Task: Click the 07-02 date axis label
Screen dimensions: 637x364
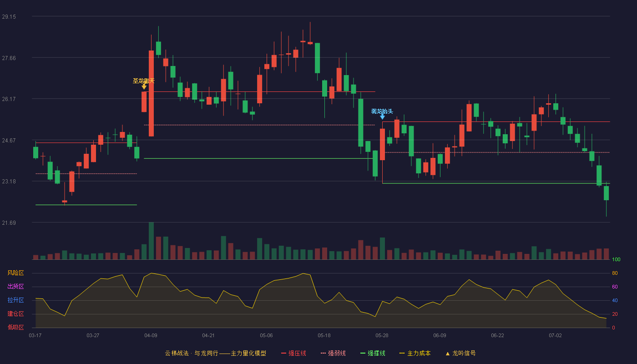Action: [x=555, y=335]
